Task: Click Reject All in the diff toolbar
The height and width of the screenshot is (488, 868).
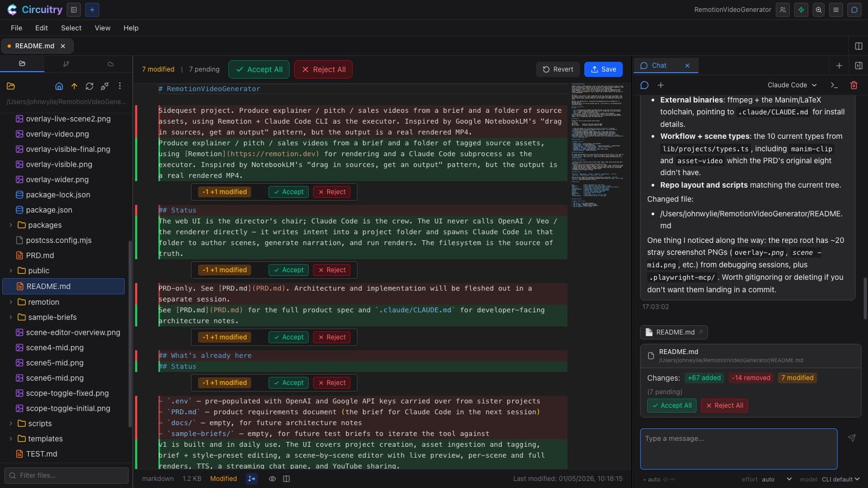Action: click(x=323, y=69)
